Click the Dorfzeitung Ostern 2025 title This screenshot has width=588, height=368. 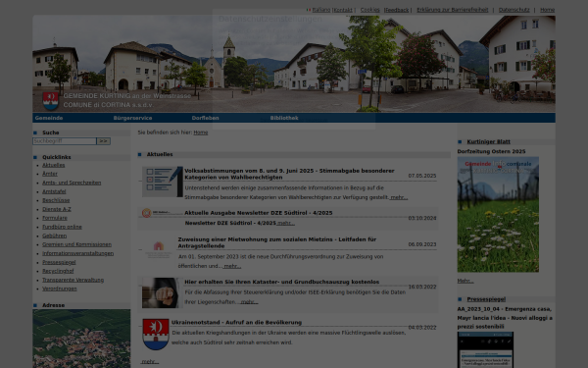pyautogui.click(x=491, y=152)
